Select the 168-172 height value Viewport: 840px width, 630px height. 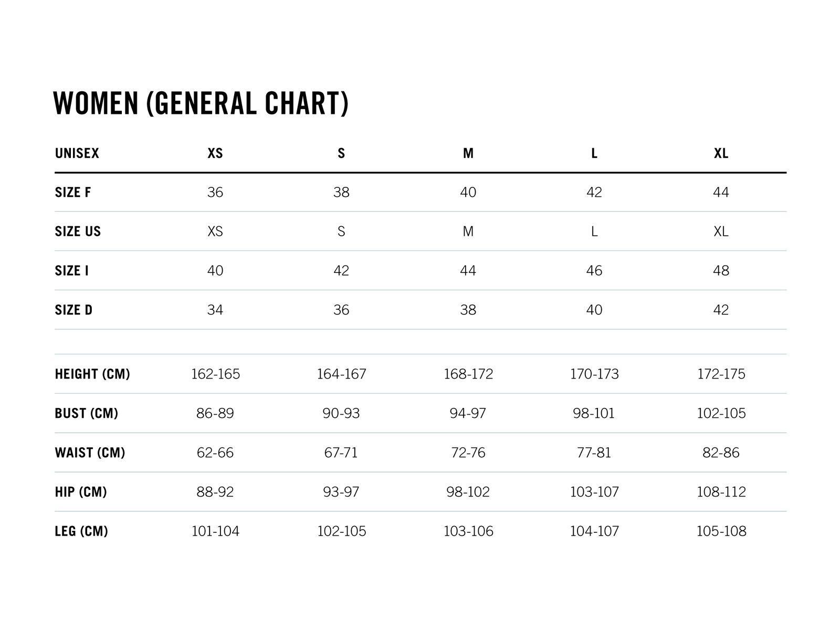468,374
